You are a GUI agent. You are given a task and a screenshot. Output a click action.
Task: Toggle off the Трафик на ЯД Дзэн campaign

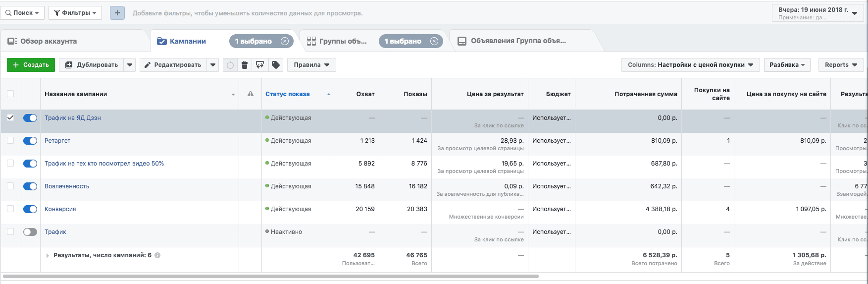[30, 118]
